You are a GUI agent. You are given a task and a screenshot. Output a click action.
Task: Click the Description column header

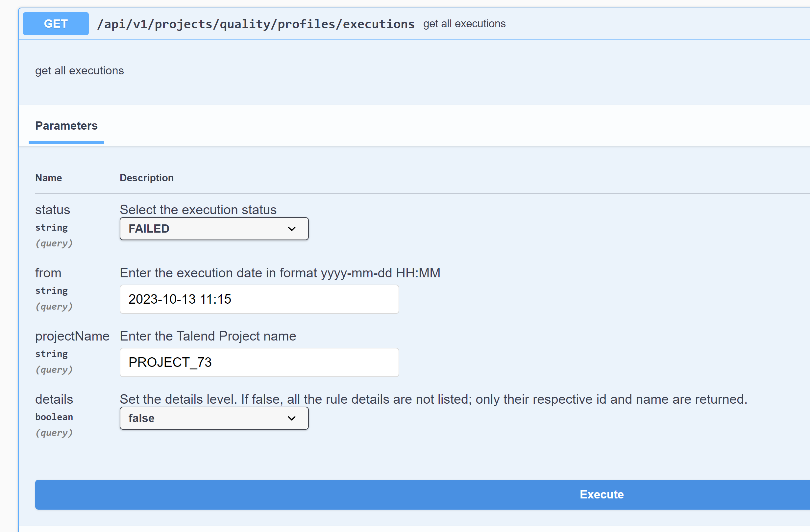[x=147, y=178]
